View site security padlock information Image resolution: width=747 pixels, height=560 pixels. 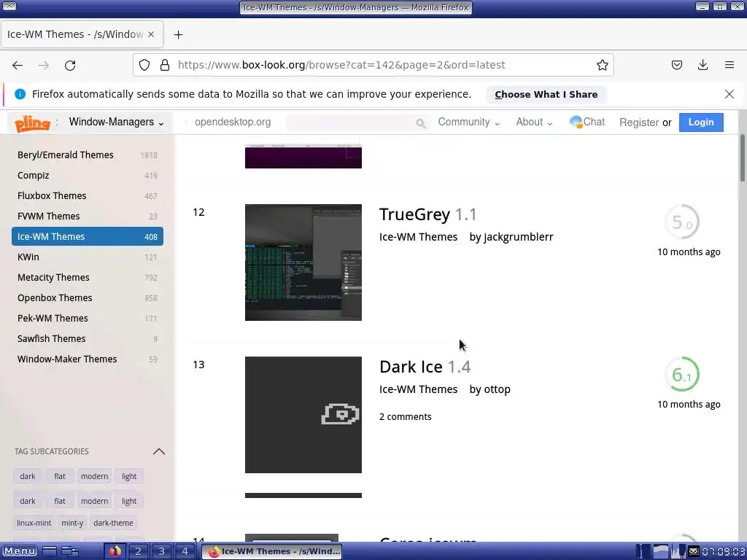[x=165, y=65]
